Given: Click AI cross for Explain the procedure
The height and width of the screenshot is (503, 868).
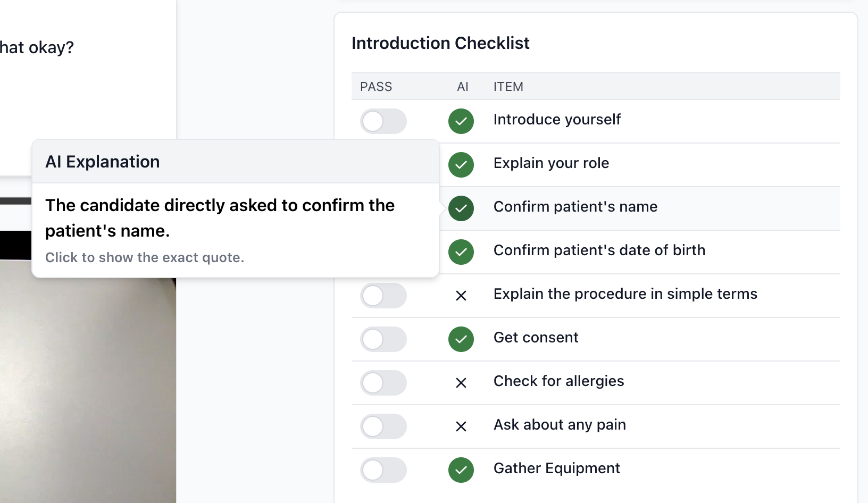Looking at the screenshot, I should 461,296.
